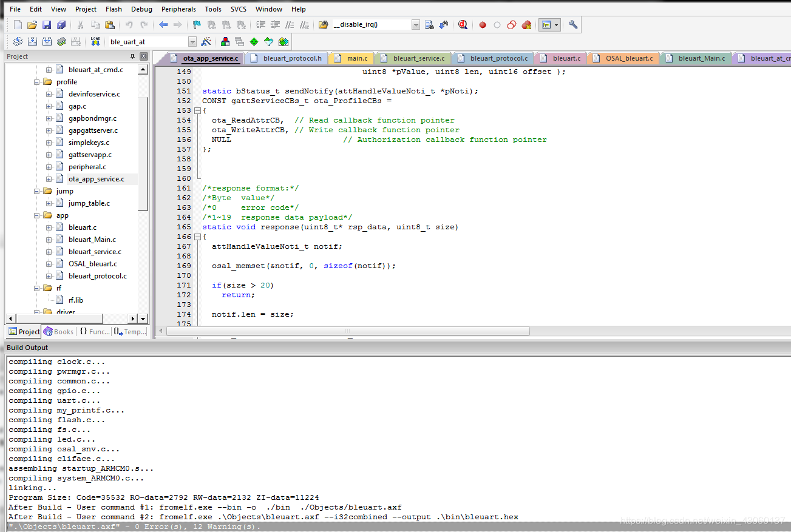The image size is (791, 532).
Task: Click the Select Software Packs icon
Action: click(x=268, y=42)
